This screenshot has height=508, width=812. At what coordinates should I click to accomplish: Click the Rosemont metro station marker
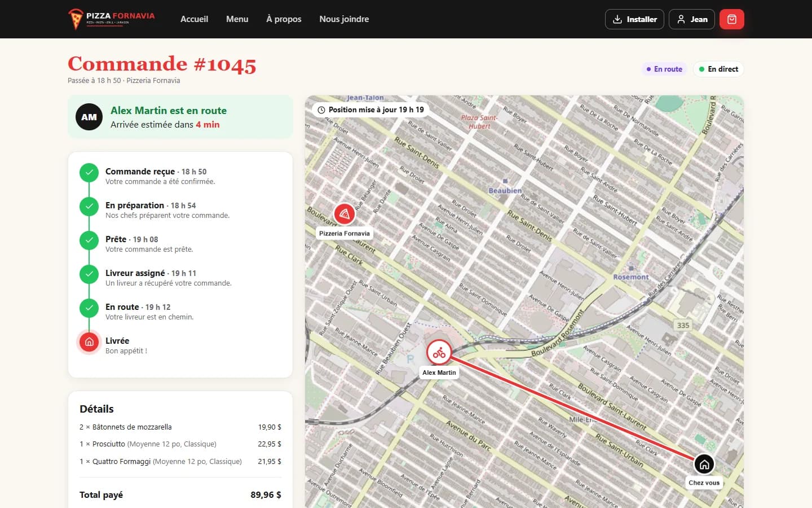click(x=631, y=268)
